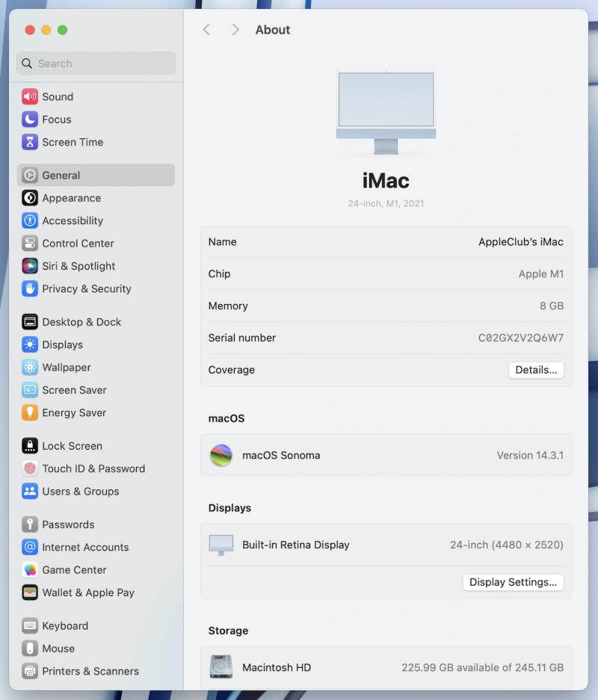Click the Details... coverage button
This screenshot has height=700, width=598.
[536, 370]
